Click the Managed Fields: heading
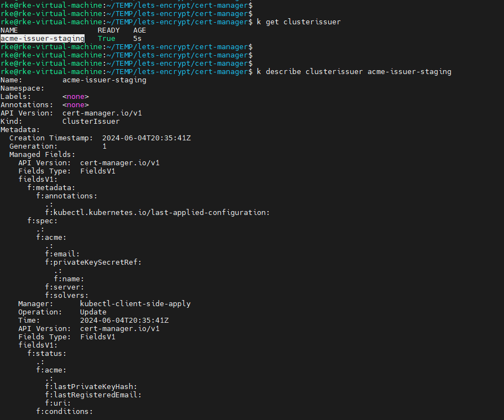 pos(42,155)
